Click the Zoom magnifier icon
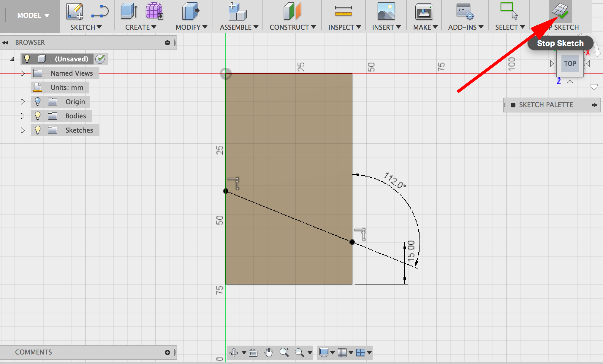This screenshot has height=364, width=603. (284, 352)
